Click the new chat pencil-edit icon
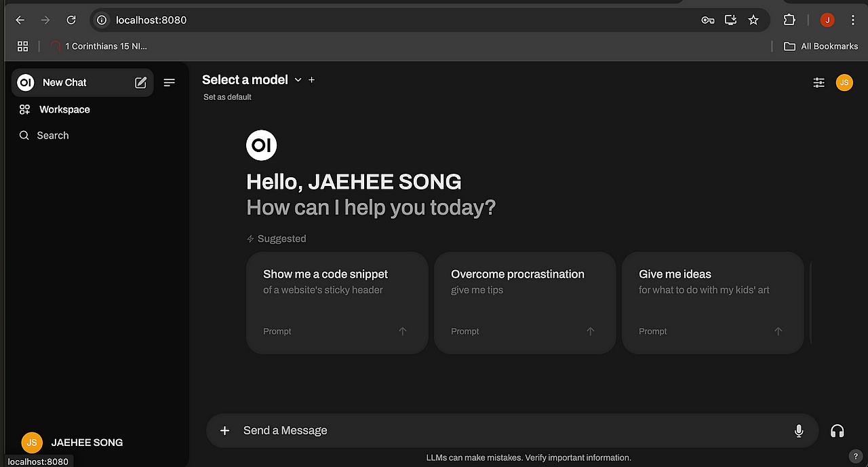This screenshot has width=868, height=467. click(140, 83)
